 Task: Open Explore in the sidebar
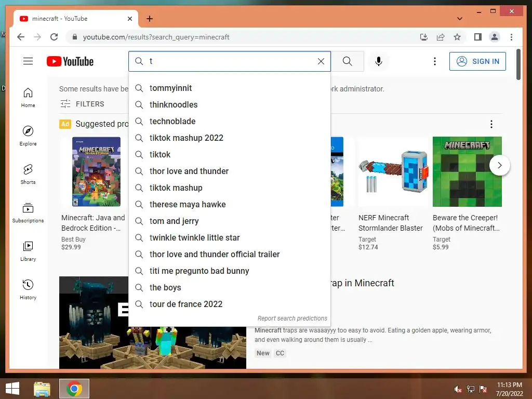(x=28, y=136)
